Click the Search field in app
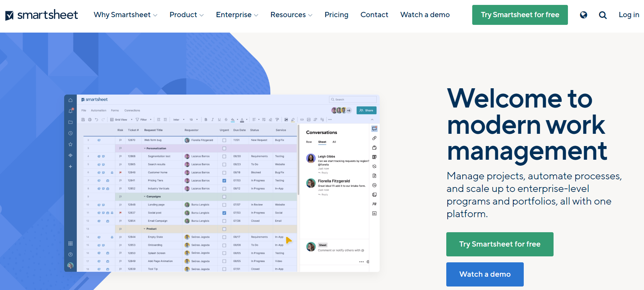This screenshot has width=644, height=290. click(x=353, y=99)
